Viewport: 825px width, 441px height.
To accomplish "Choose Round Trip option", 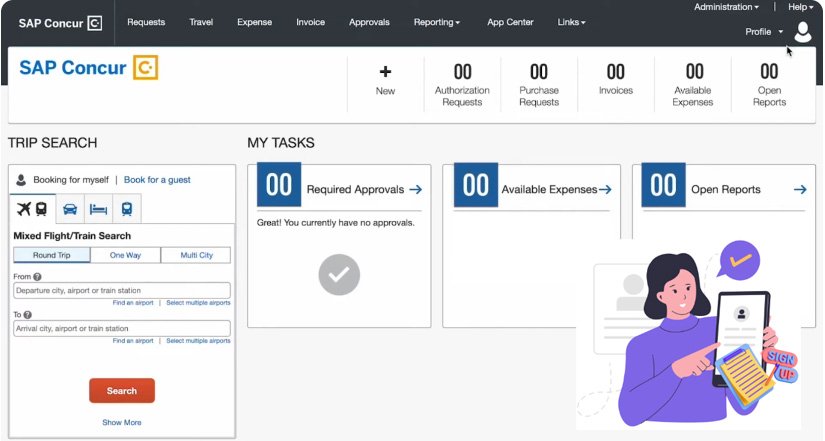I will [52, 255].
